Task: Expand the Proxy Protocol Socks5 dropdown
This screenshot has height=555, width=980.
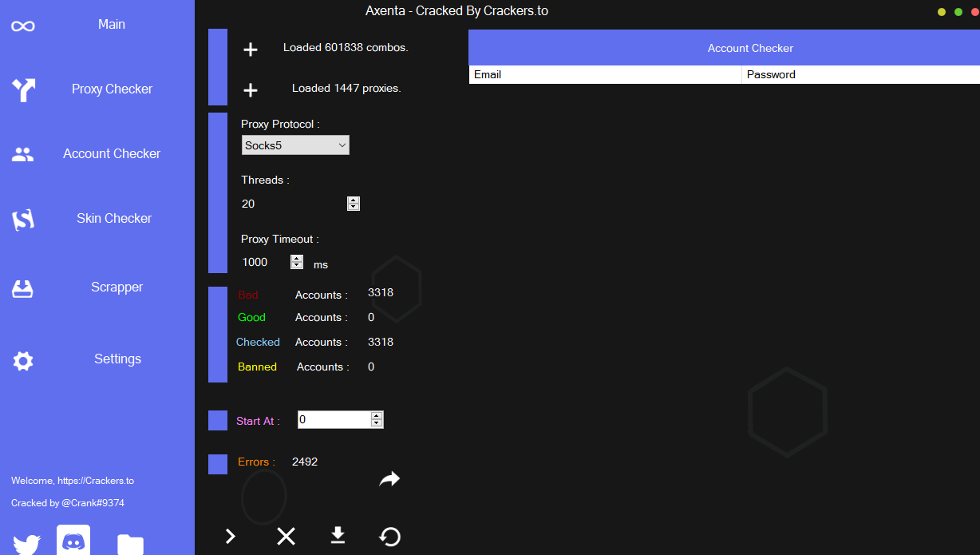Action: (295, 145)
